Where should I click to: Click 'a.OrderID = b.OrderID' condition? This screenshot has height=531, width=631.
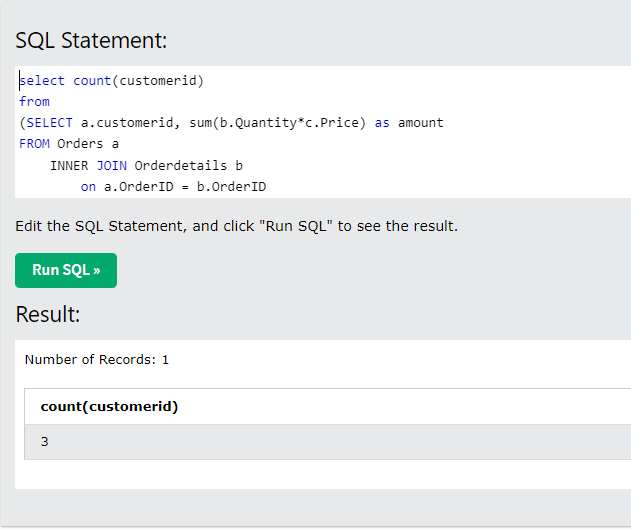click(185, 187)
